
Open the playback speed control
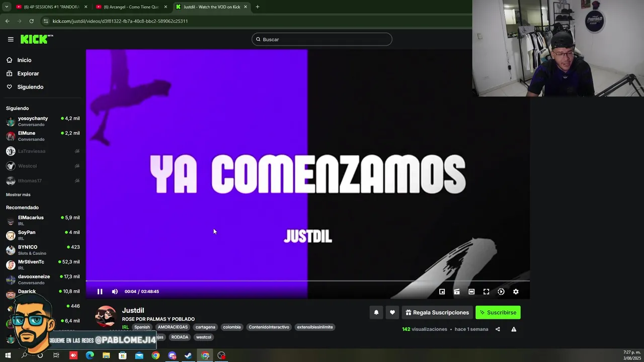click(501, 292)
